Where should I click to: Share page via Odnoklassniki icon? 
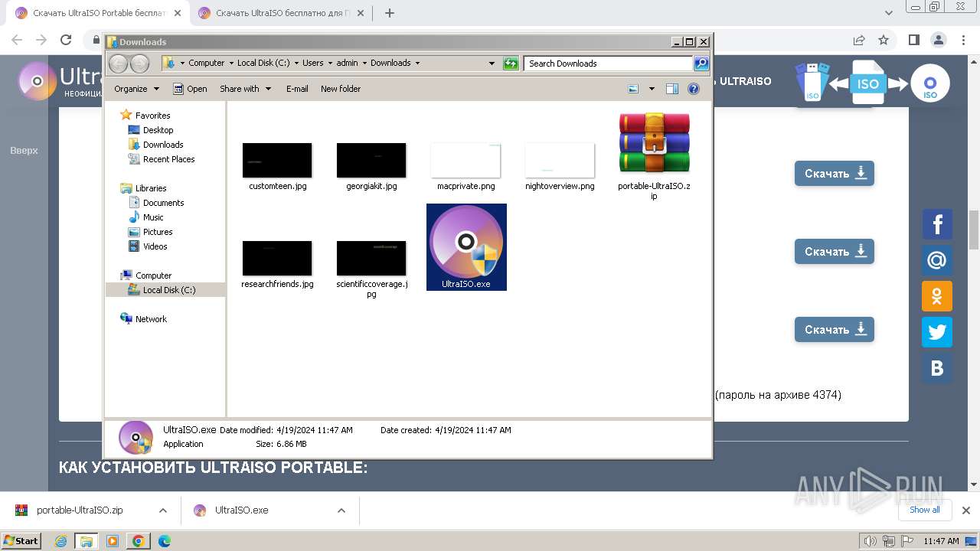coord(937,296)
